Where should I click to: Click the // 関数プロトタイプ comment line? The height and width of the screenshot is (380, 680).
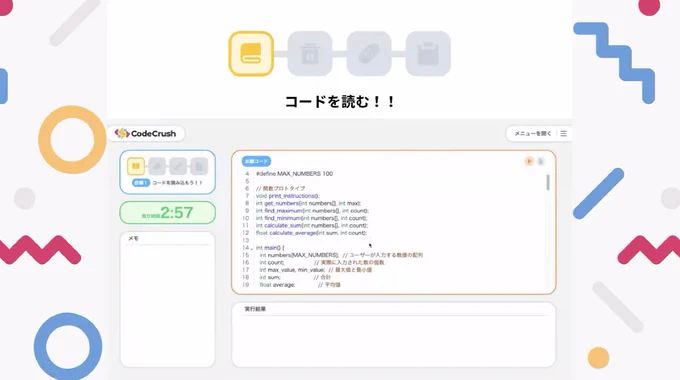pos(281,188)
